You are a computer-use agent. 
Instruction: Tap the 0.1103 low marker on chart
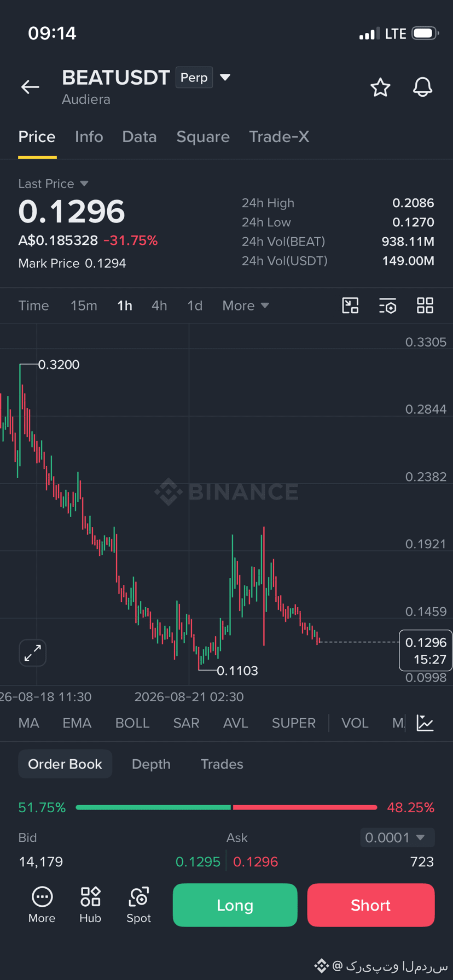(237, 671)
